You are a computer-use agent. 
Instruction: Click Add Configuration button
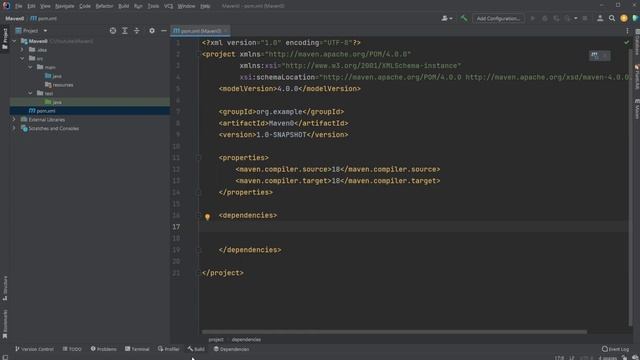[498, 18]
